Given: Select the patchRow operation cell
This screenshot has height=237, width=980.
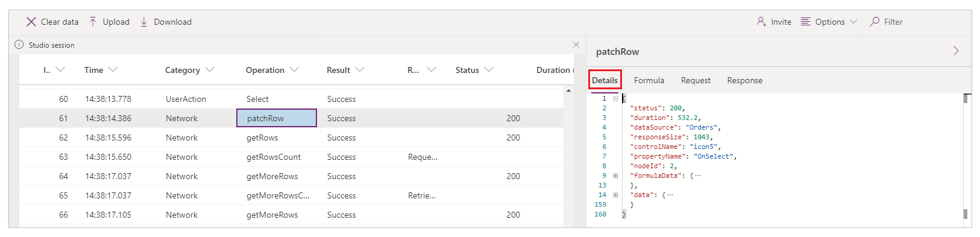Looking at the screenshot, I should click(277, 118).
